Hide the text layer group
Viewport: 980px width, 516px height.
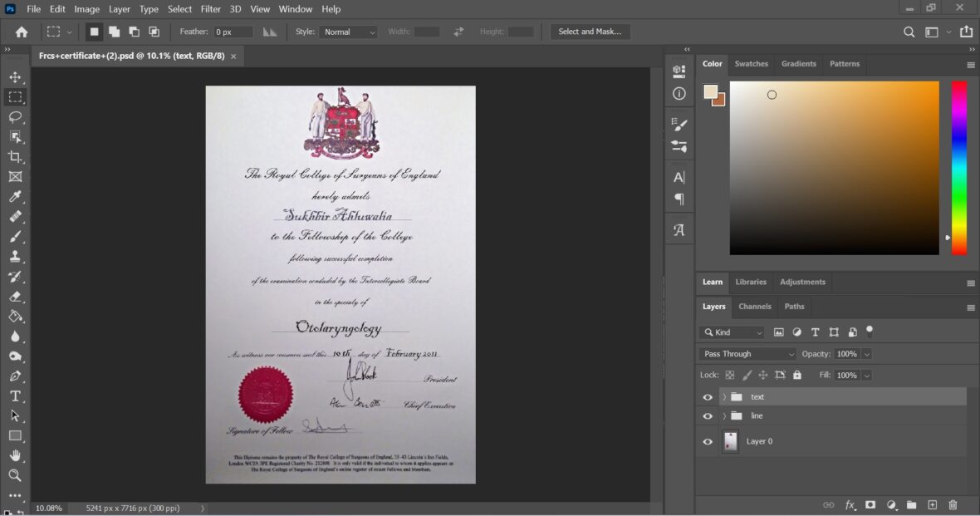(708, 396)
